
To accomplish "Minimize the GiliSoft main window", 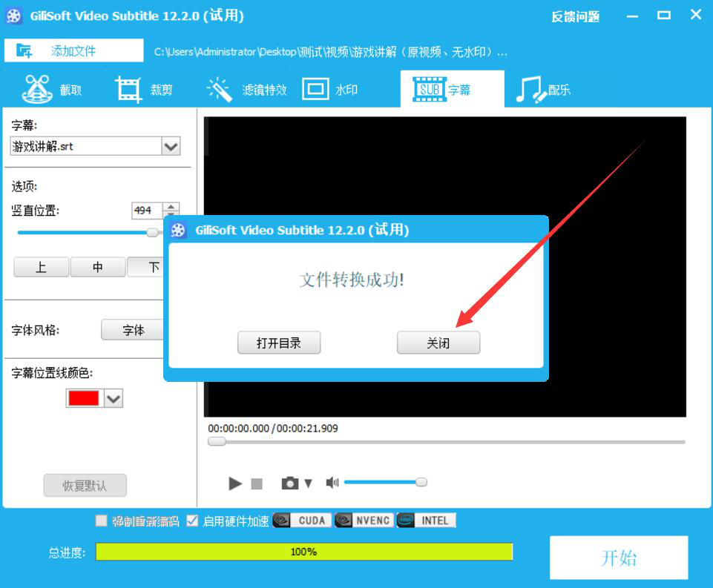I will pos(632,16).
